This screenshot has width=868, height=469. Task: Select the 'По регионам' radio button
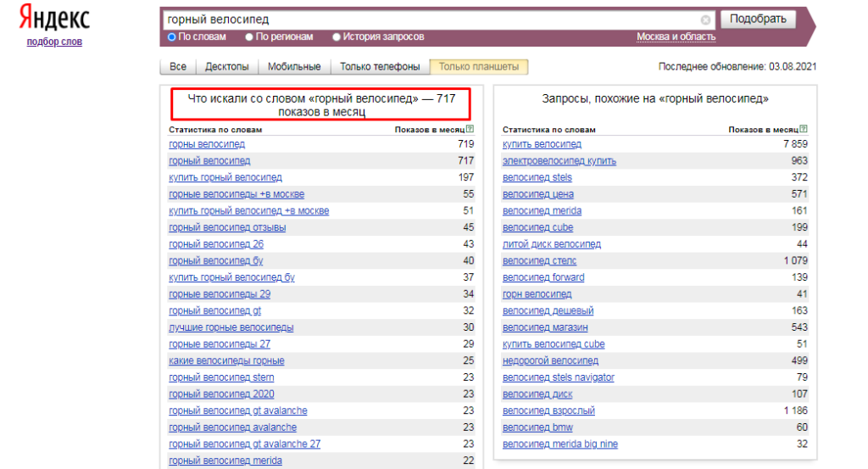point(249,37)
